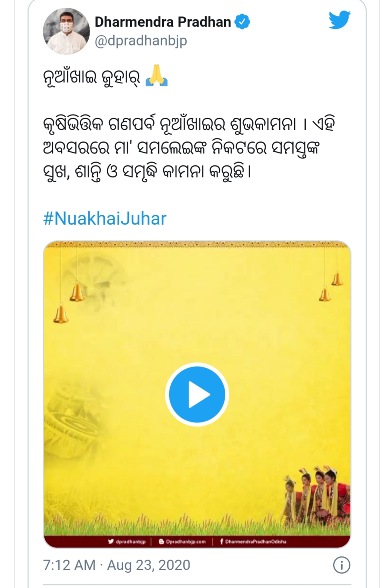Image resolution: width=392 pixels, height=588 pixels.
Task: Click the blue verified badge
Action: point(242,22)
